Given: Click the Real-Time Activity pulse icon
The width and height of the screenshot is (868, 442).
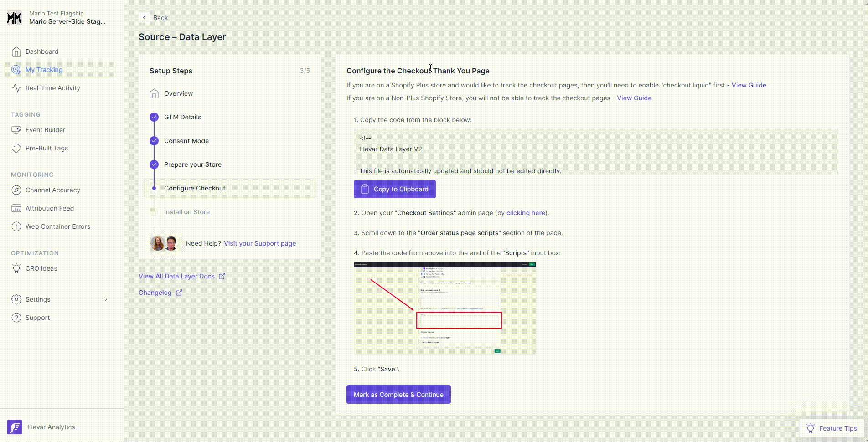Looking at the screenshot, I should [16, 88].
